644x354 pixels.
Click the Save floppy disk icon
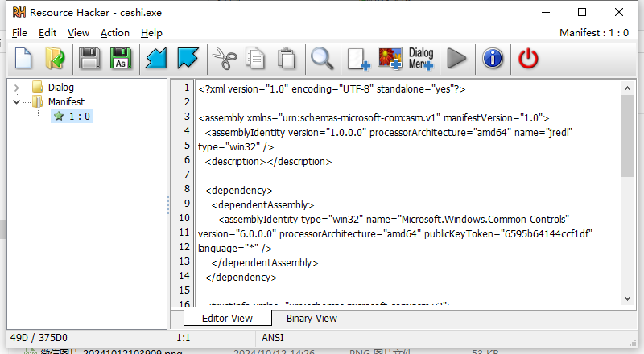coord(89,58)
